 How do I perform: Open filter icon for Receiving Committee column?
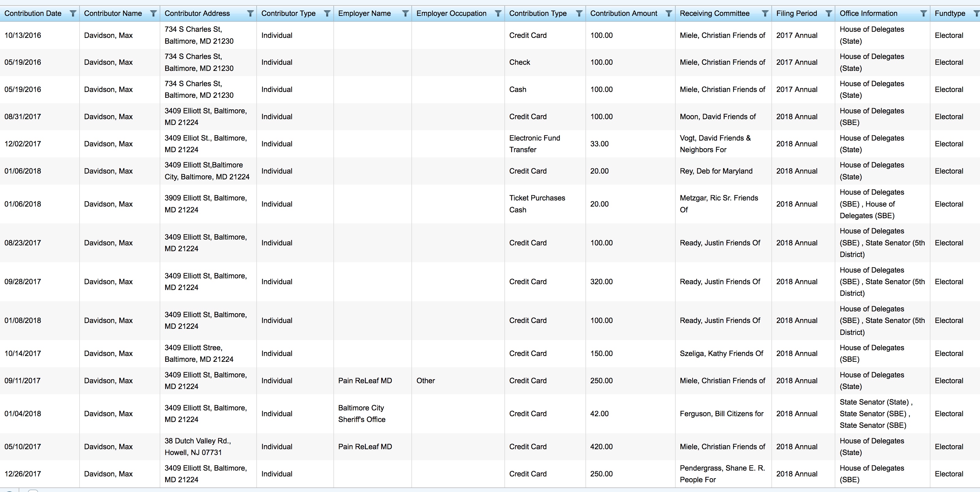(x=765, y=13)
